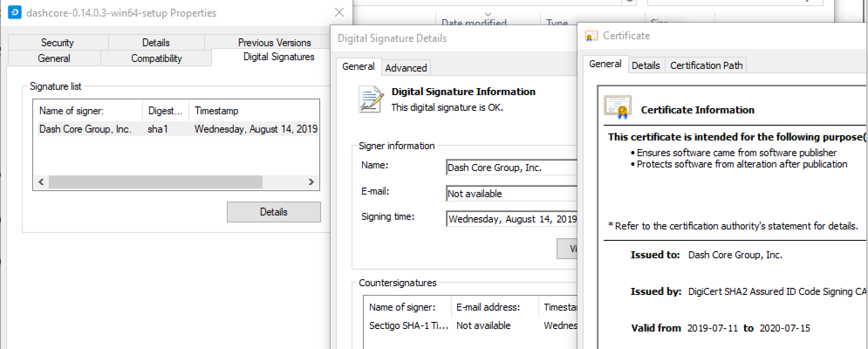Open the Compatibility tab
868x349 pixels.
[x=157, y=58]
